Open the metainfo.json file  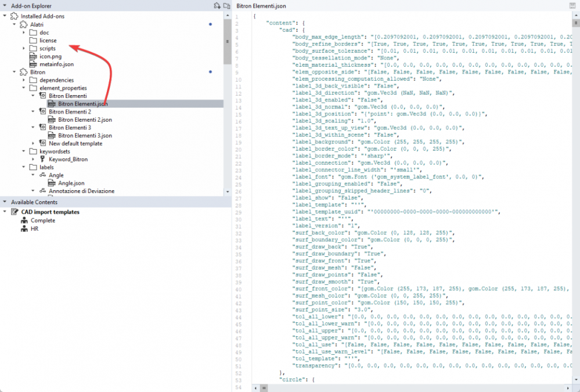(x=56, y=64)
